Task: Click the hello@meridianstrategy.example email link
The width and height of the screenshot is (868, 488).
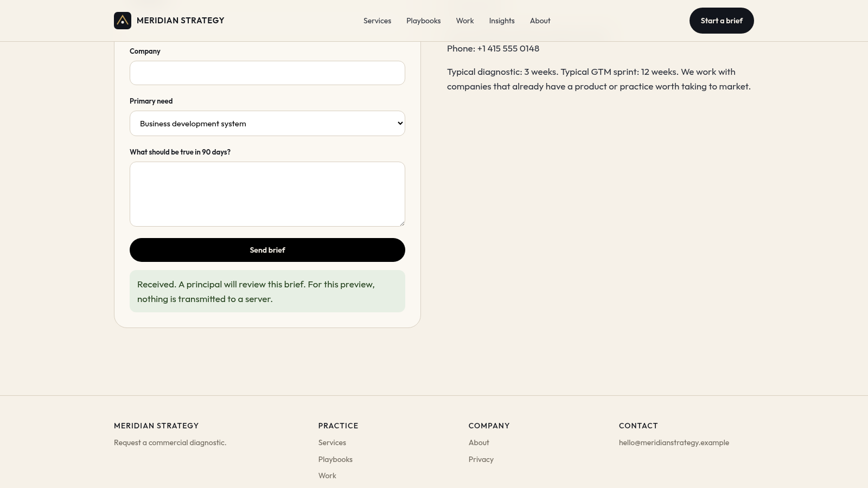Action: pos(674,442)
